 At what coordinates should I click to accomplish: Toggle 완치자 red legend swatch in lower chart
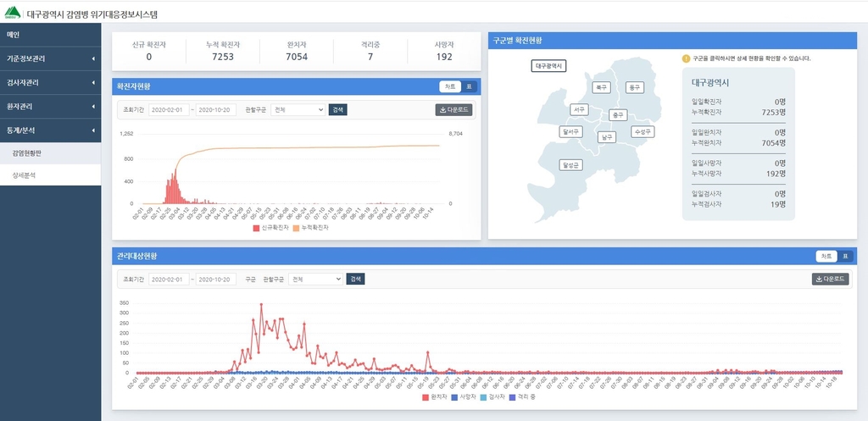pos(426,396)
